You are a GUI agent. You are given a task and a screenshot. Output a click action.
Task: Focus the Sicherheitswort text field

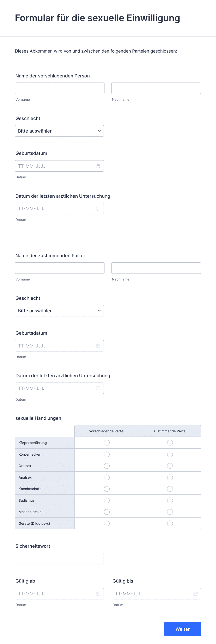(x=59, y=558)
